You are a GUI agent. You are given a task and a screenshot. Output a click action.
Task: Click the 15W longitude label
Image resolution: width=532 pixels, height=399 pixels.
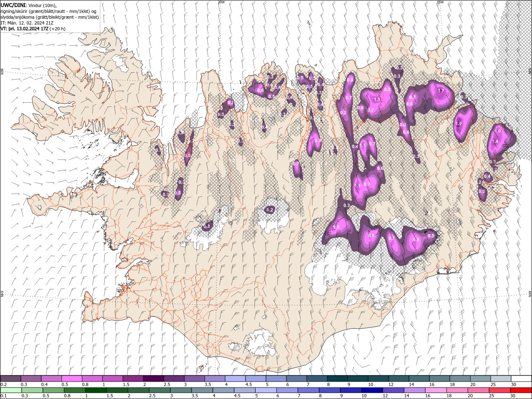440,2
